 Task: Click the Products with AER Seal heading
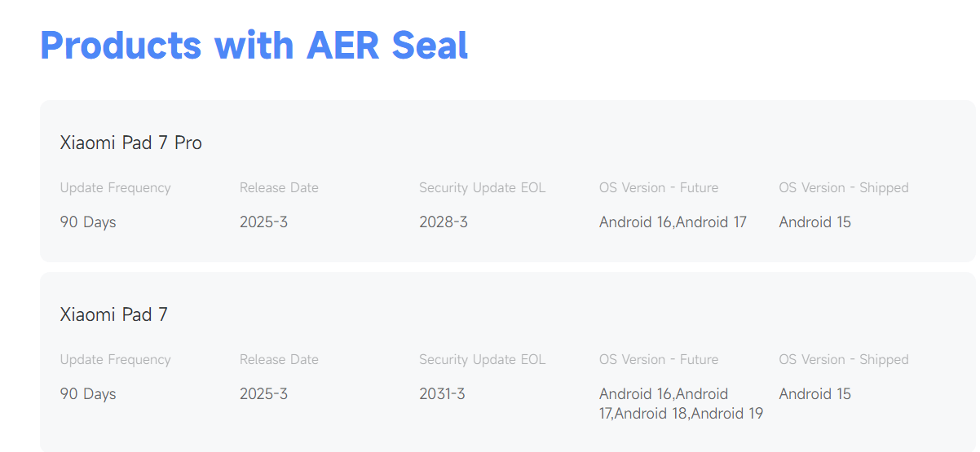254,46
